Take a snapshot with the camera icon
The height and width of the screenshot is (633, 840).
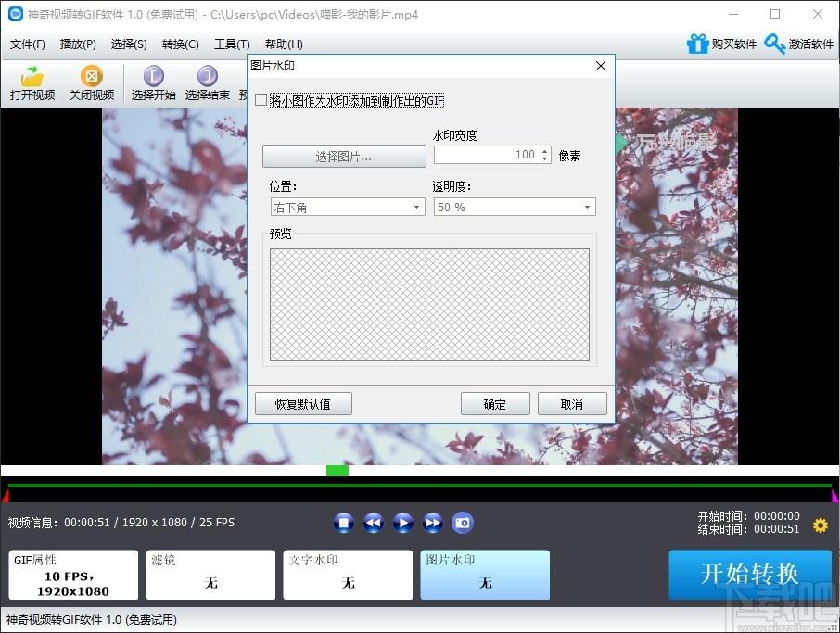(x=463, y=523)
